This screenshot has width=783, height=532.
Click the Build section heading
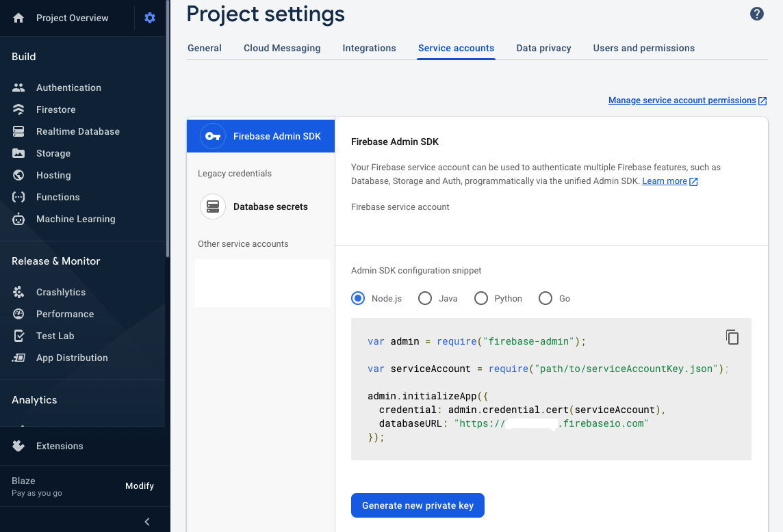pos(23,56)
